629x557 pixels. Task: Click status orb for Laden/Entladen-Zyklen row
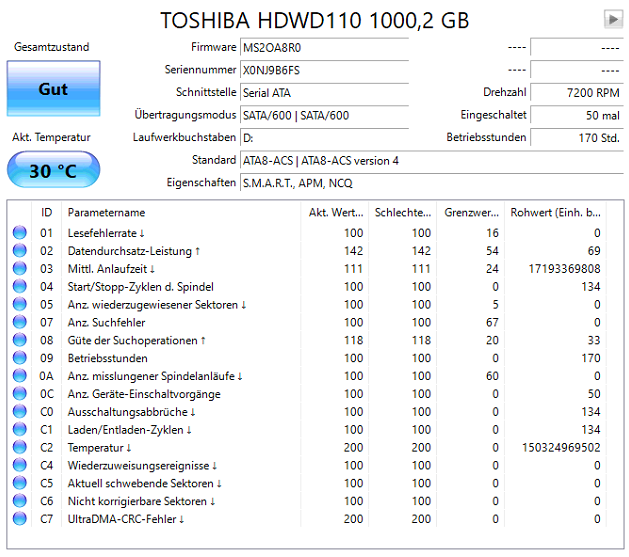pos(19,429)
